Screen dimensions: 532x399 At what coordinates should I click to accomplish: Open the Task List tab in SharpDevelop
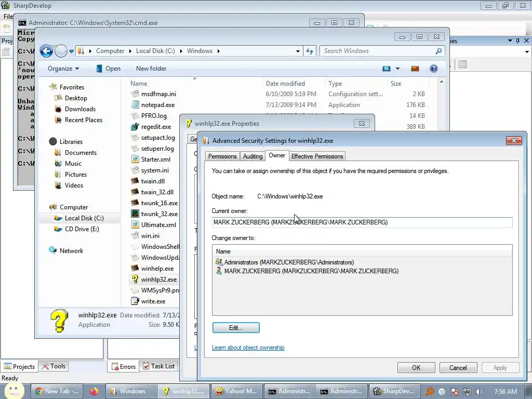pos(159,366)
